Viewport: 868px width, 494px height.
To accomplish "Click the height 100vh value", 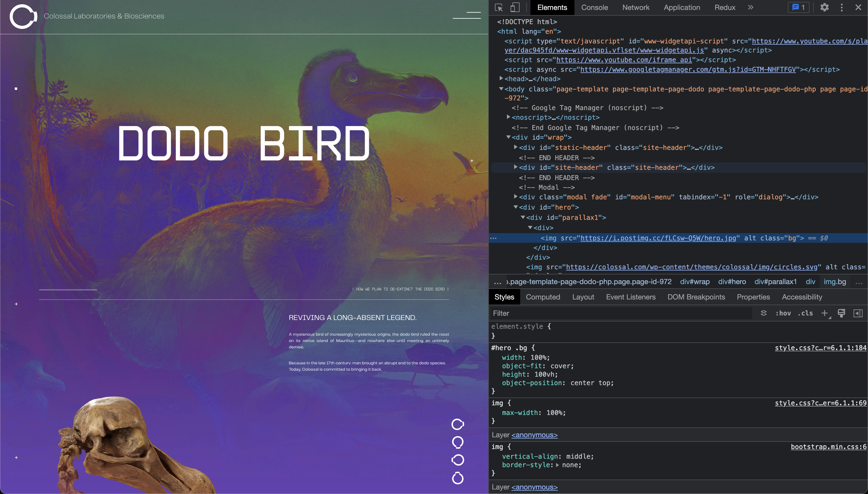I will click(544, 375).
